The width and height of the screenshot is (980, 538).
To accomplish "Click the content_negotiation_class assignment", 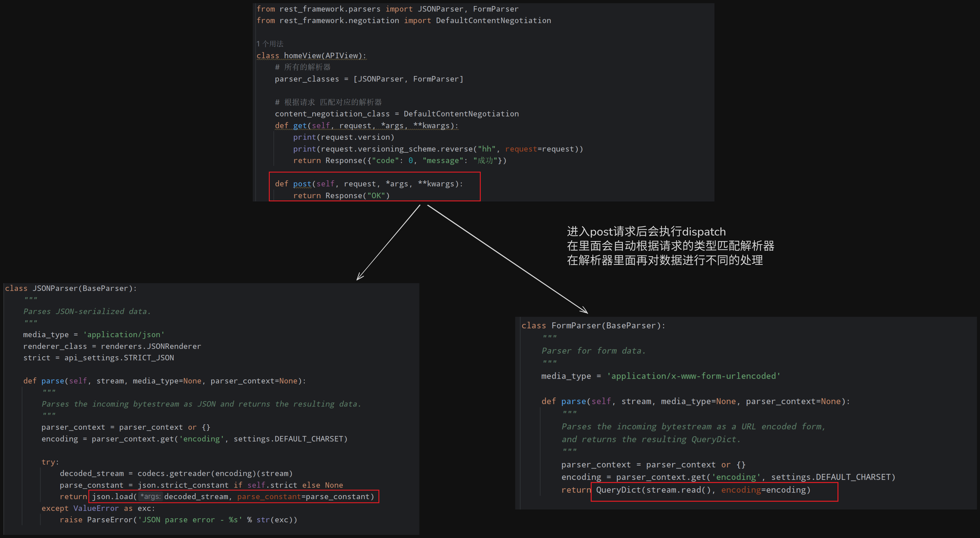I will point(396,114).
